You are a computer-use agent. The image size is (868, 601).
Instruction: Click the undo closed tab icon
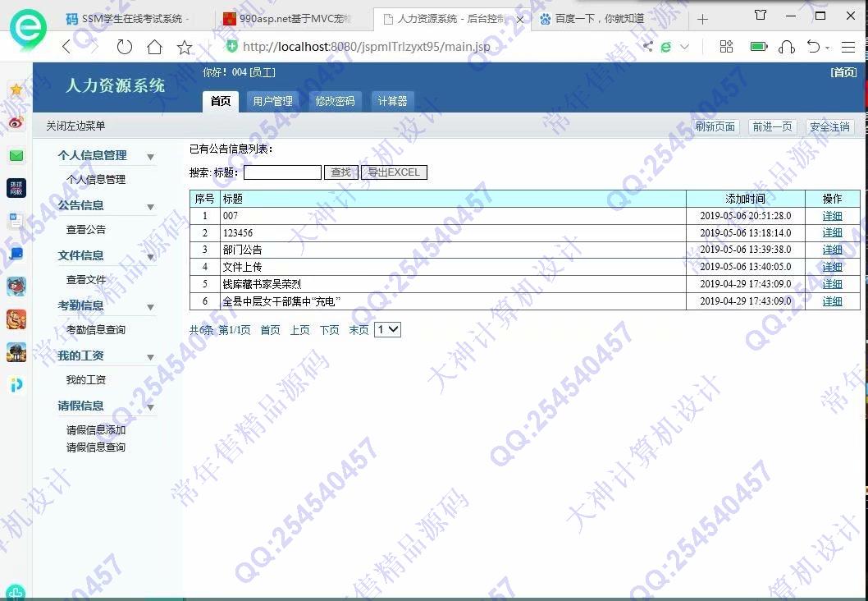click(x=813, y=47)
